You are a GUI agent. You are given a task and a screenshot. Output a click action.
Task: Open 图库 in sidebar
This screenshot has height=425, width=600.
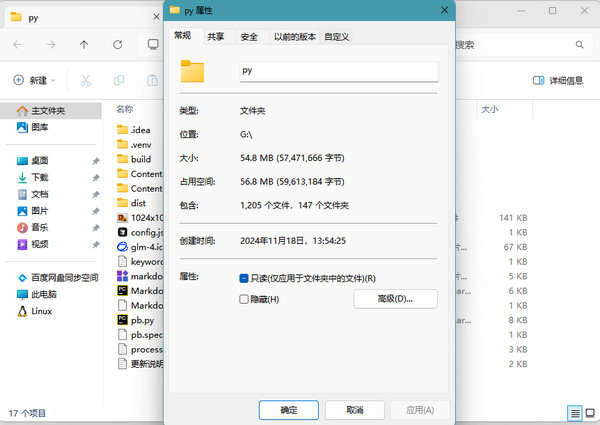[33, 127]
